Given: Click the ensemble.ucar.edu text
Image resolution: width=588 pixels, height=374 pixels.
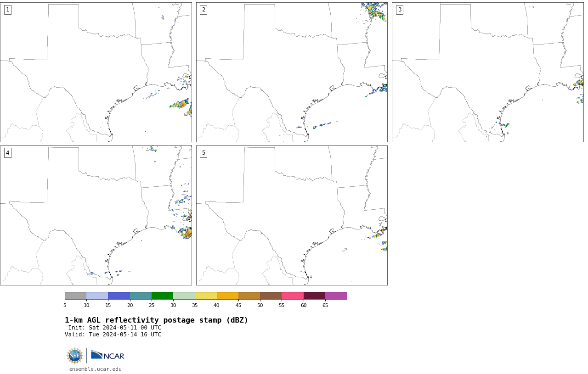Looking at the screenshot, I should 96,369.
